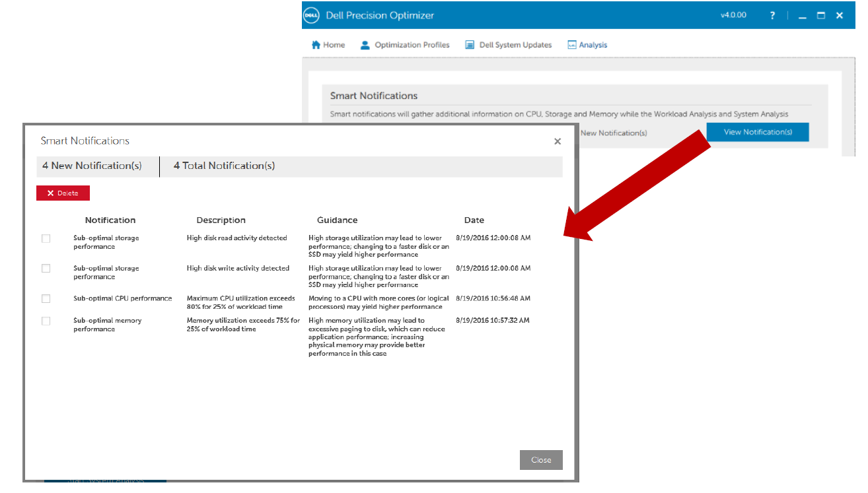Click the Notification column header

pos(110,220)
